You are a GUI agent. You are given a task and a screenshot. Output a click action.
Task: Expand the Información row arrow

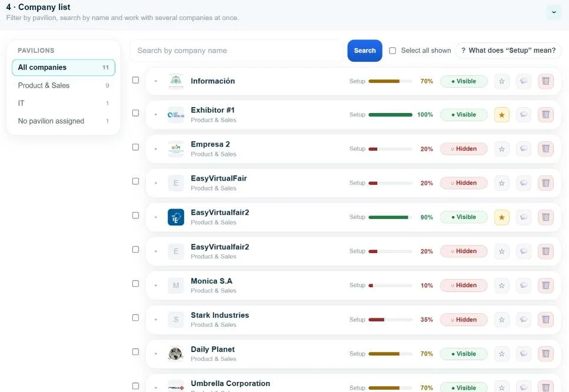(156, 81)
